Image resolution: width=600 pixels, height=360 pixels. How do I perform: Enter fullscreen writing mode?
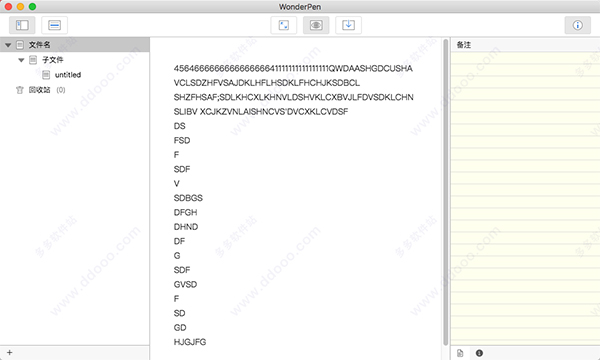(x=284, y=25)
